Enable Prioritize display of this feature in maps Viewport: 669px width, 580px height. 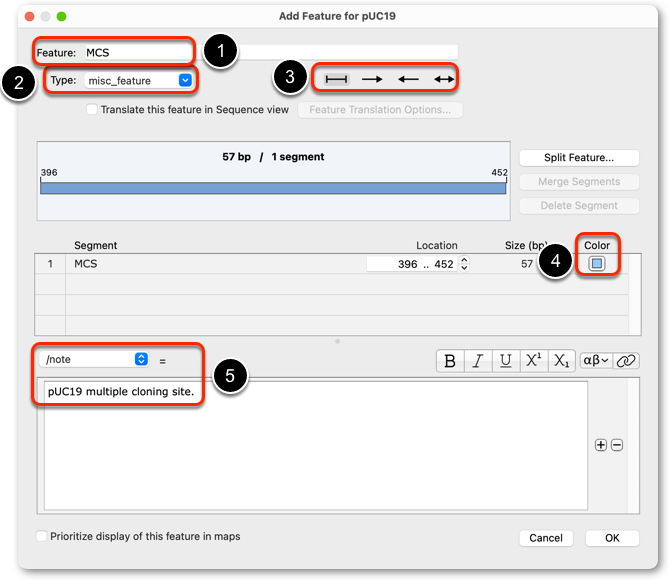[41, 536]
